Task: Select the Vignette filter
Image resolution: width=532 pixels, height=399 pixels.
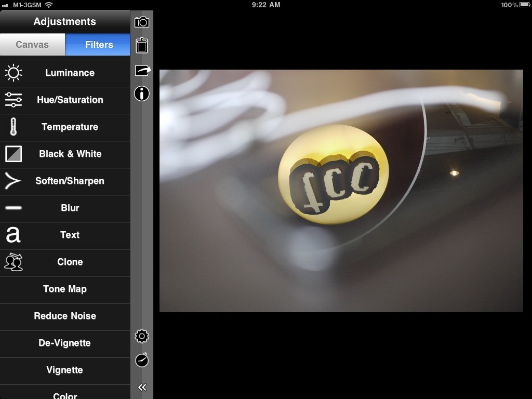Action: (x=65, y=370)
